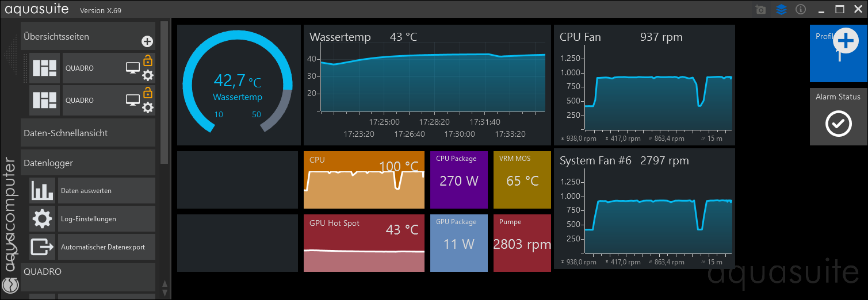868x300 pixels.
Task: Toggle the lock on second QUADRO page
Action: [148, 93]
